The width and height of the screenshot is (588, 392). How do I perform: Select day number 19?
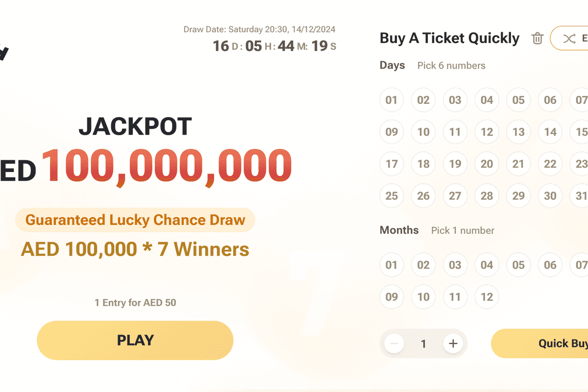(x=455, y=164)
